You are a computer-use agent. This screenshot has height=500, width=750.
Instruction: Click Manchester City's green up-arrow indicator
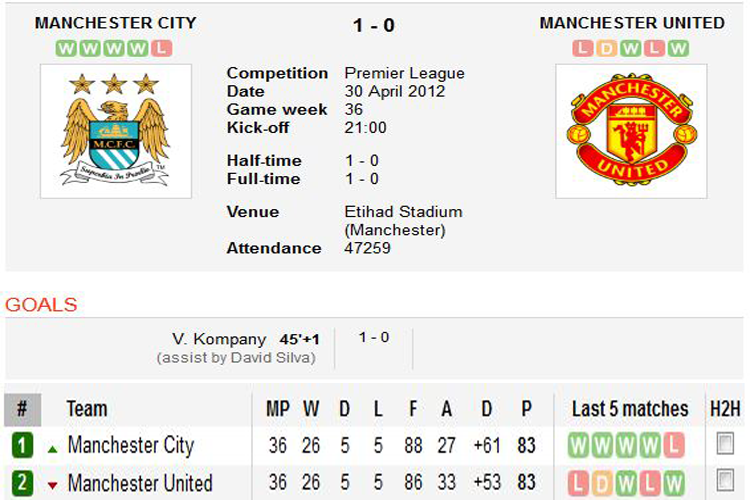pos(52,447)
